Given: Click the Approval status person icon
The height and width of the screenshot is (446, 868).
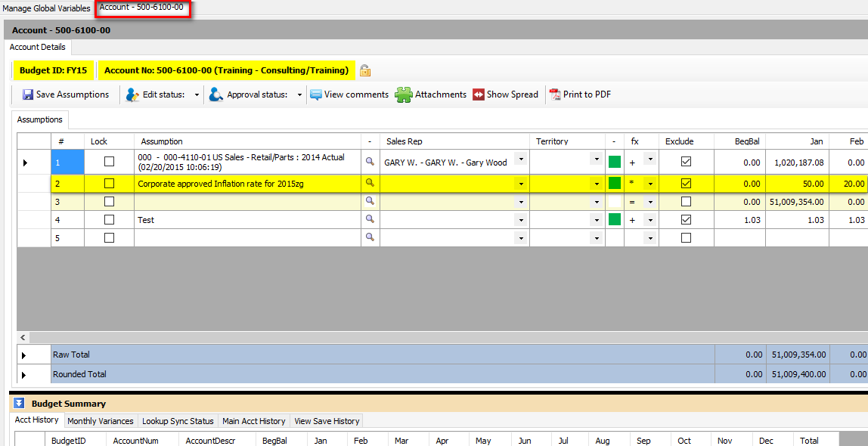Looking at the screenshot, I should point(216,94).
